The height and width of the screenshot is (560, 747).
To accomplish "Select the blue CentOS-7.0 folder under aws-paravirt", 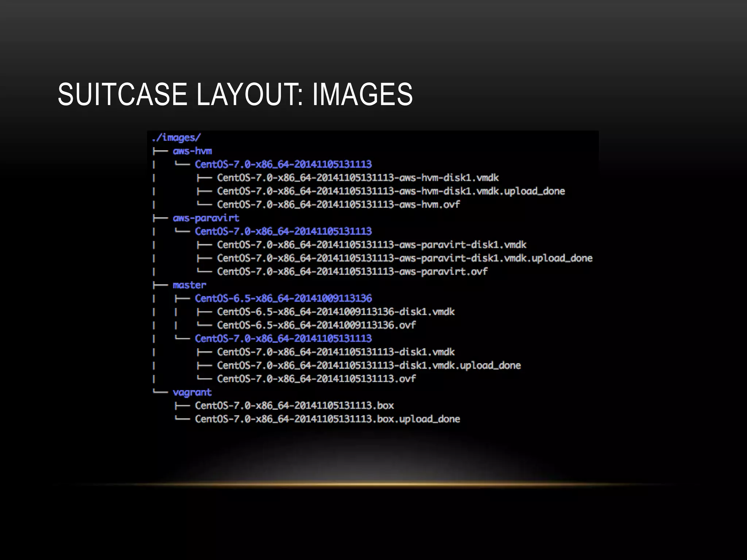I will point(283,232).
